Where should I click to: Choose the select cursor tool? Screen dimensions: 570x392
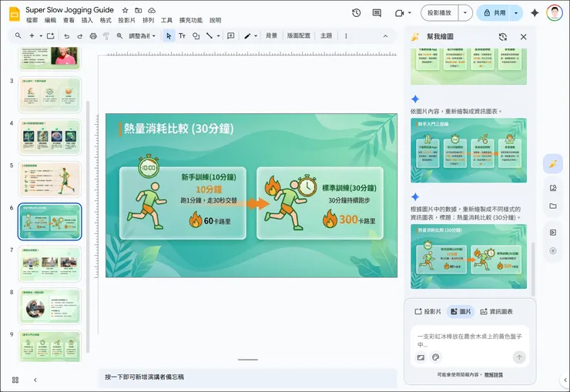169,35
